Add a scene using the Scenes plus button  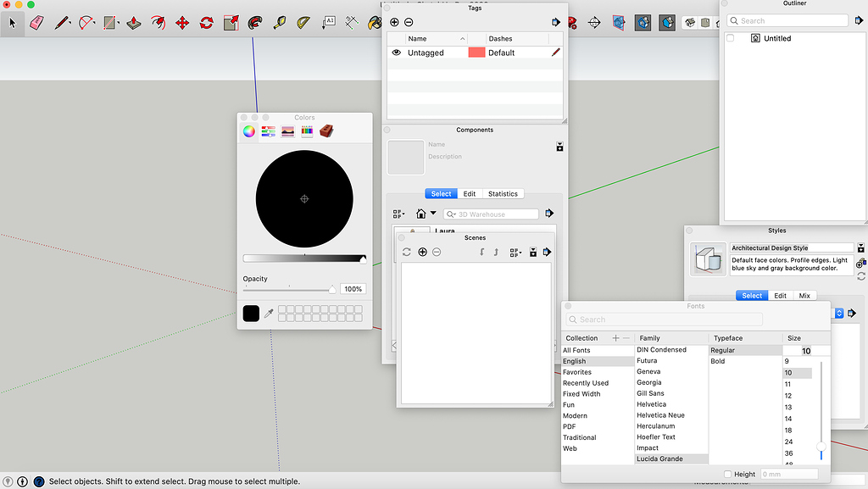pyautogui.click(x=422, y=252)
